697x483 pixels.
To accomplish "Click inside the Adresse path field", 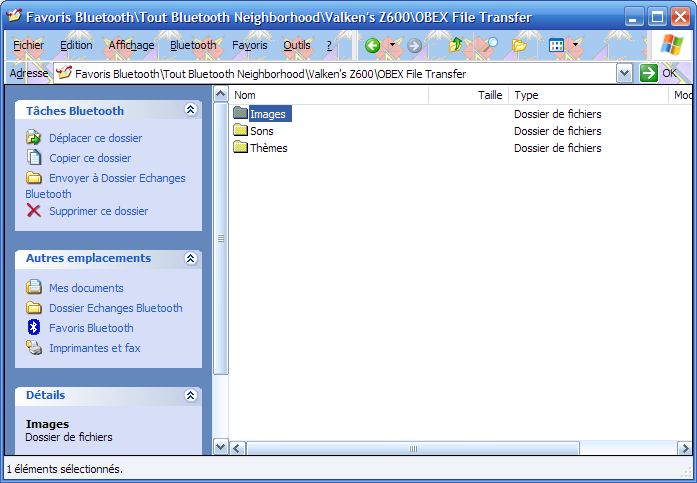I will click(335, 73).
